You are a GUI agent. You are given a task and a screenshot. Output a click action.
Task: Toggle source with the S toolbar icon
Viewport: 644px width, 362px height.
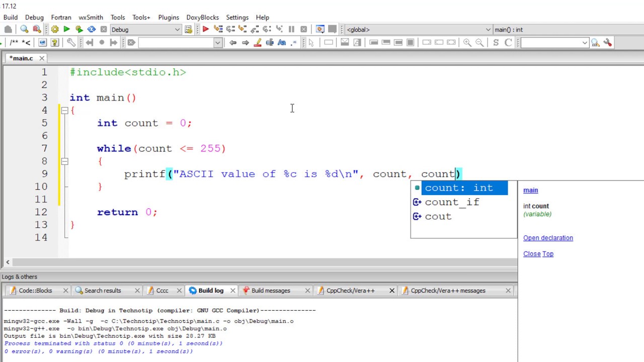coord(496,43)
